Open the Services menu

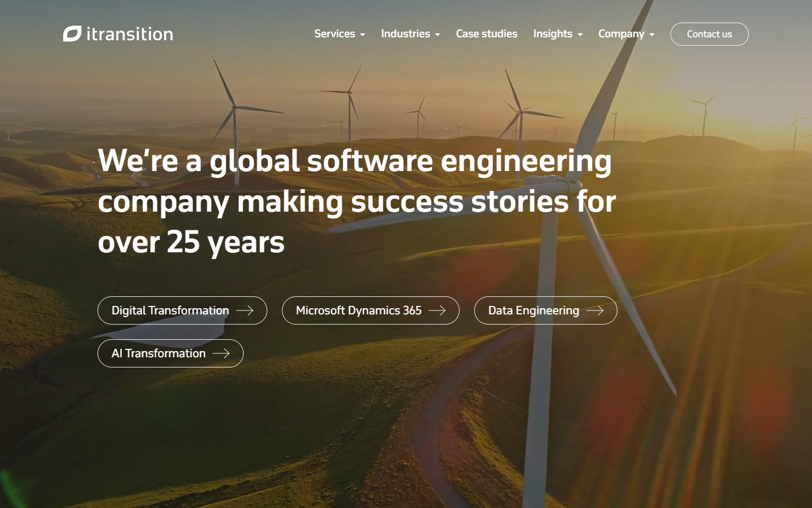[334, 34]
